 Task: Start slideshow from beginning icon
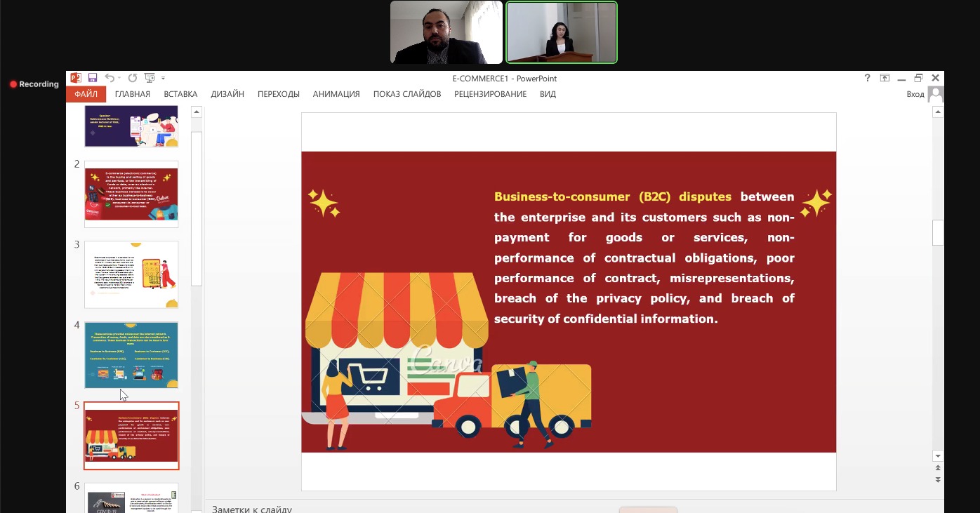[x=150, y=78]
